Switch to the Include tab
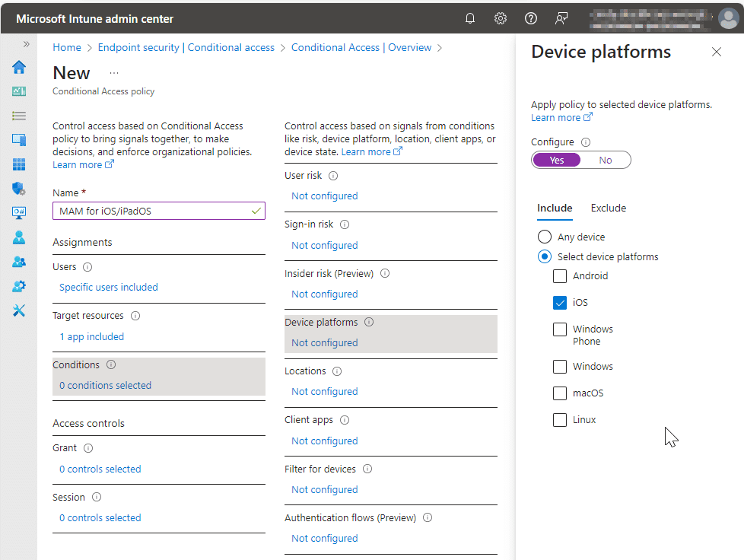Viewport: 744px width, 560px height. [555, 208]
